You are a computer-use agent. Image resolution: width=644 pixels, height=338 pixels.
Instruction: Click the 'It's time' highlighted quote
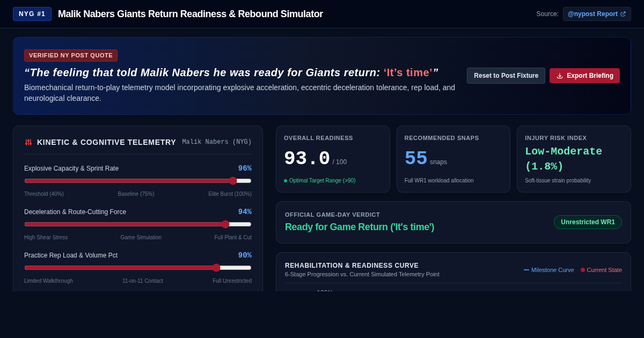click(408, 72)
